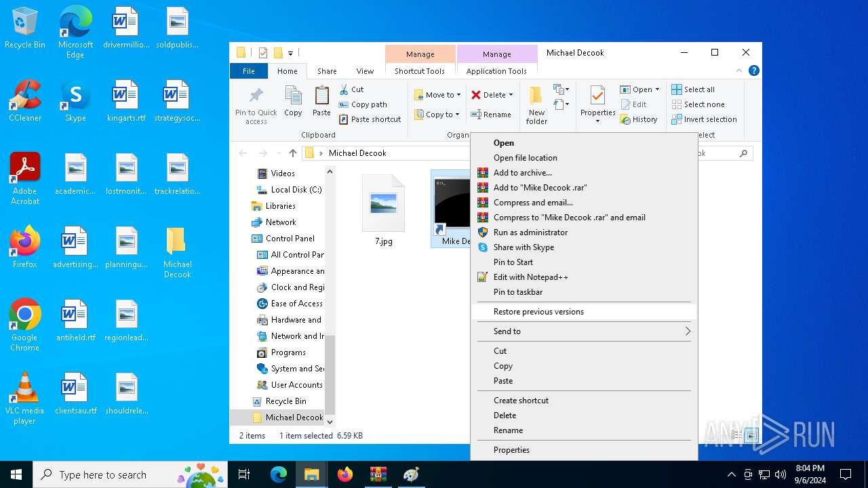
Task: Select Programs in the navigation pane
Action: coord(288,352)
